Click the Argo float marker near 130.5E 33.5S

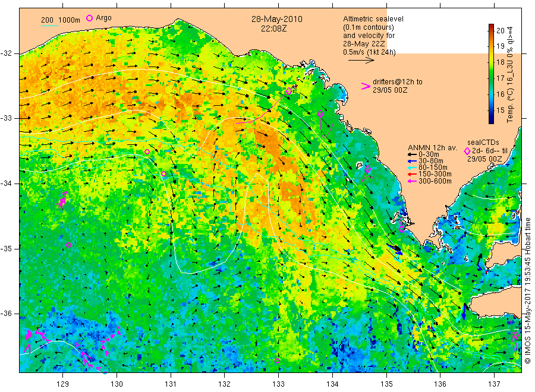pyautogui.click(x=147, y=151)
